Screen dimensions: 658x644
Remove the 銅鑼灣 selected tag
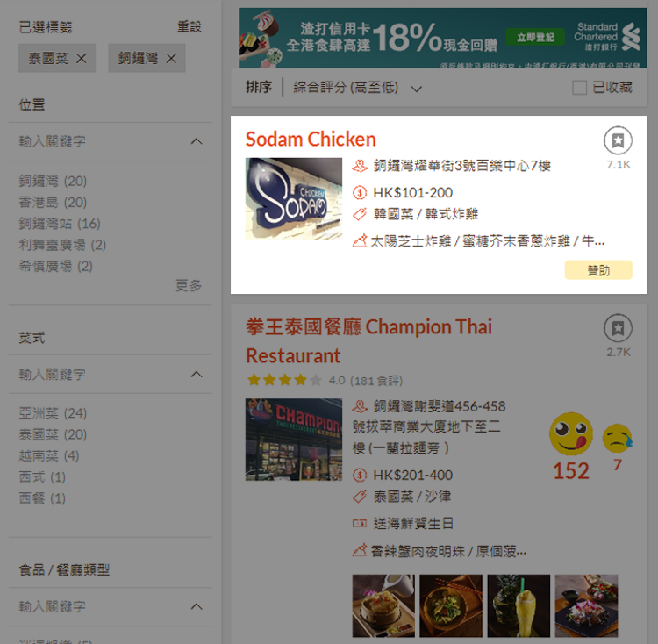[x=171, y=58]
